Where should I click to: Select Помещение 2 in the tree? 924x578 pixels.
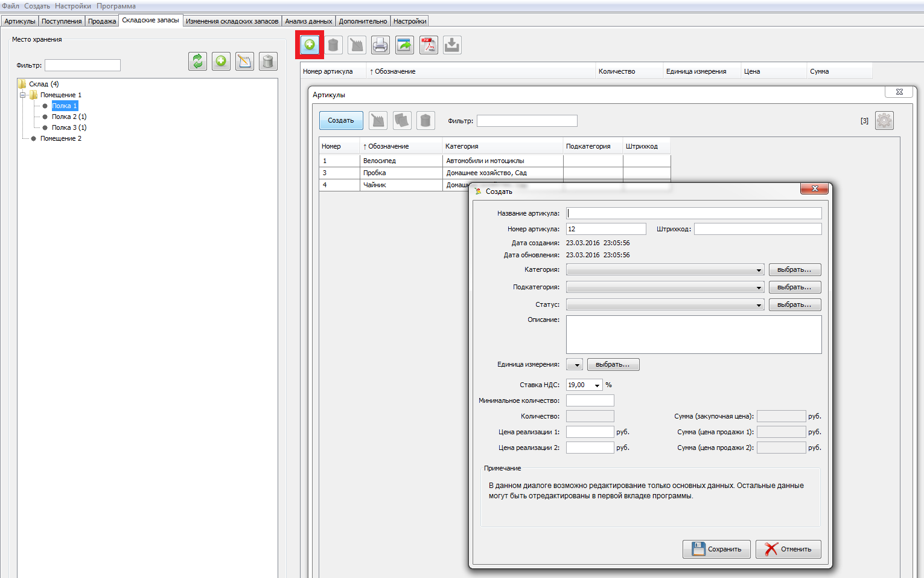pyautogui.click(x=61, y=138)
